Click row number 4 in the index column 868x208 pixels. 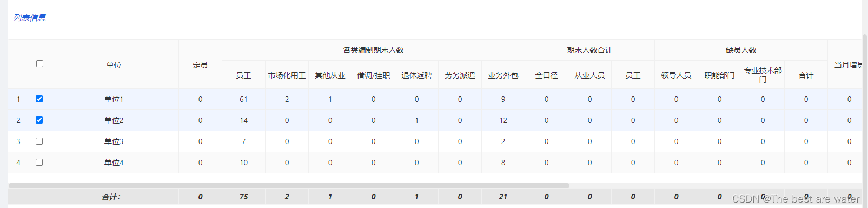[18, 162]
